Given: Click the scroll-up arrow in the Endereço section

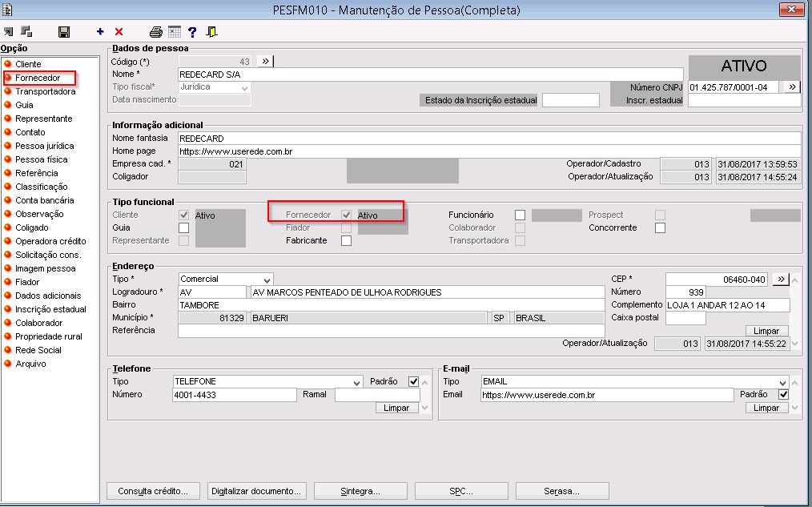Looking at the screenshot, I should [x=795, y=280].
